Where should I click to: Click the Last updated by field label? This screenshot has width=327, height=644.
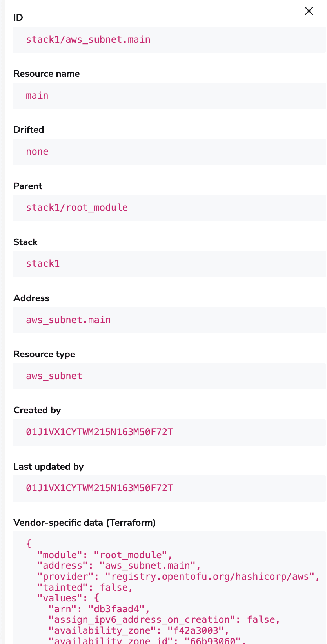tap(49, 467)
